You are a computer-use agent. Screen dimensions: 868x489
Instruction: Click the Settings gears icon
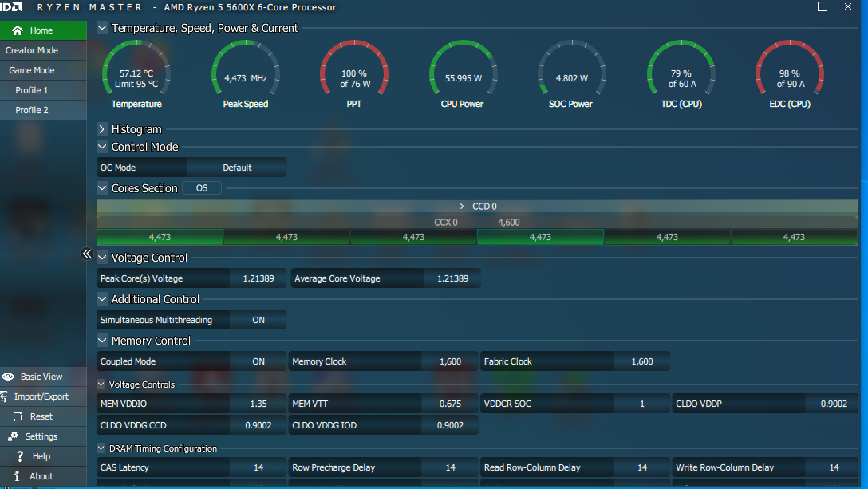pyautogui.click(x=14, y=436)
